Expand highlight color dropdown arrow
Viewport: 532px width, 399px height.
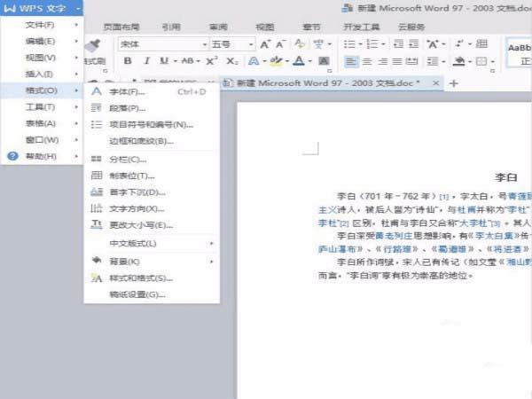tap(287, 61)
